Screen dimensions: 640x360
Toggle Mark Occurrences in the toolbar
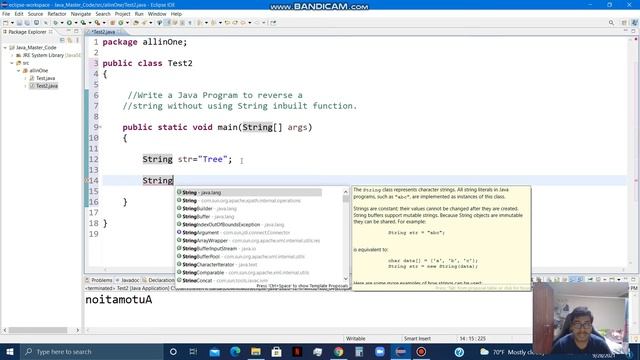pyautogui.click(x=168, y=23)
